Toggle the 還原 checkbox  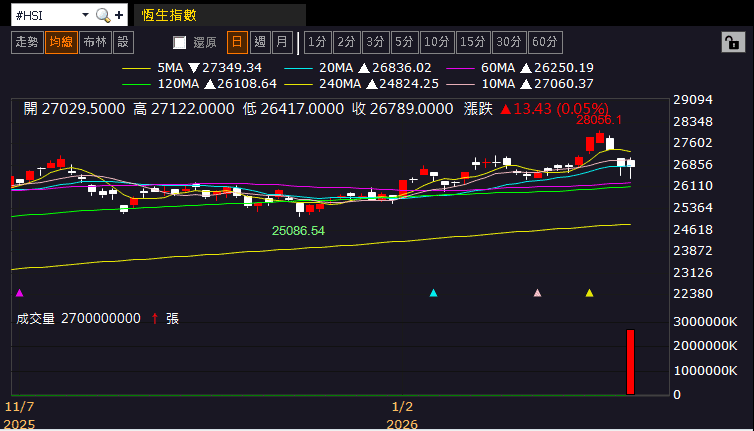click(180, 43)
